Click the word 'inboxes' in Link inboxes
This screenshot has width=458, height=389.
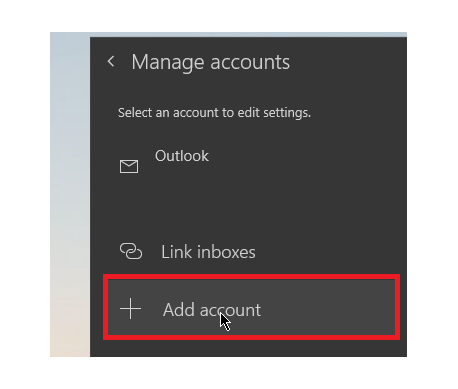coord(227,252)
